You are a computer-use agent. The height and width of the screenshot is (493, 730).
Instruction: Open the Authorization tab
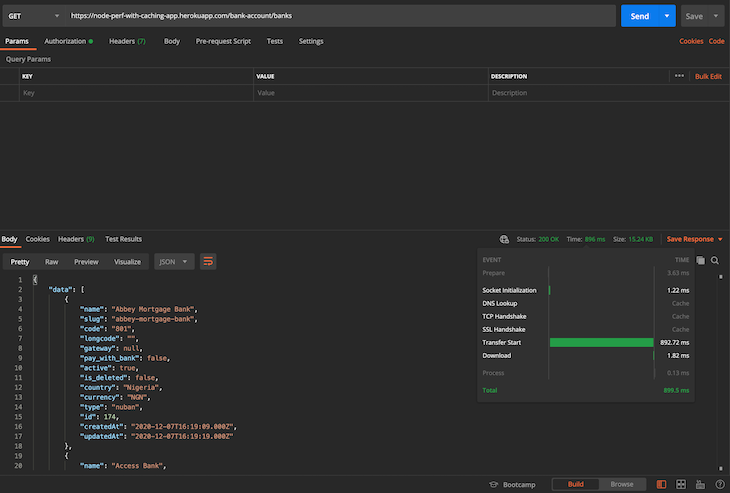(68, 41)
